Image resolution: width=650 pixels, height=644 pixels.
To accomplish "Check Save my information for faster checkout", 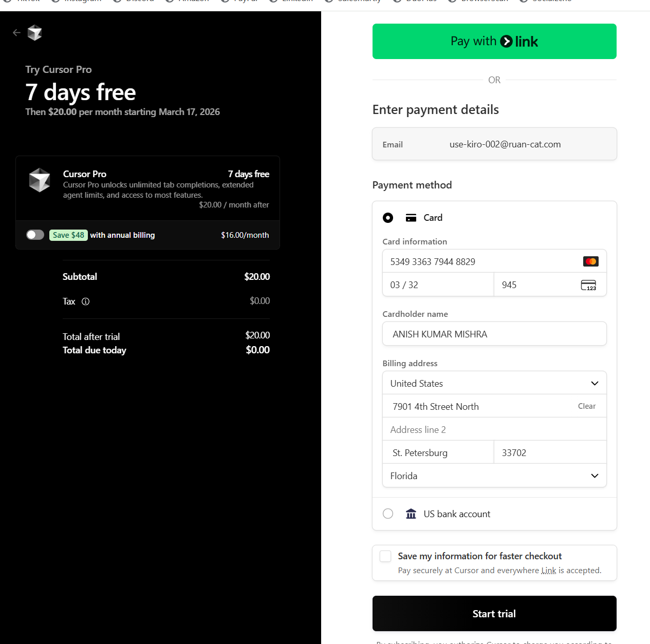I will (385, 556).
